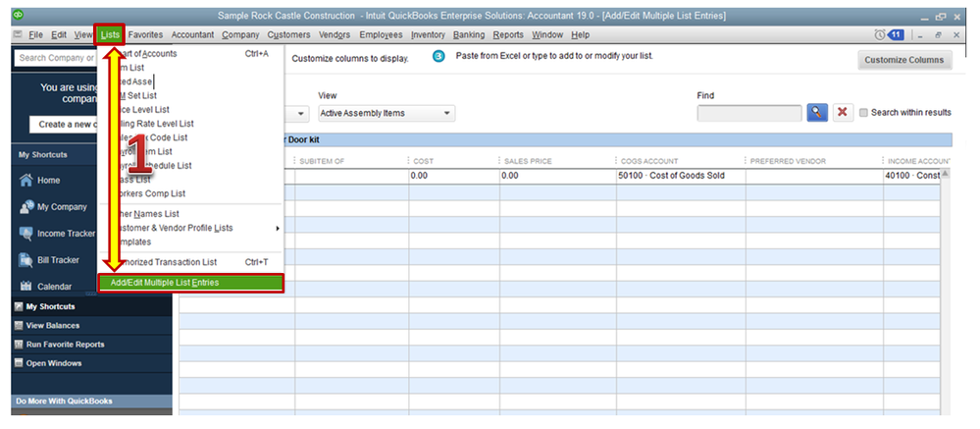Viewport: 980px width, 429px height.
Task: Click My Shortcuts panel icon
Action: point(19,306)
